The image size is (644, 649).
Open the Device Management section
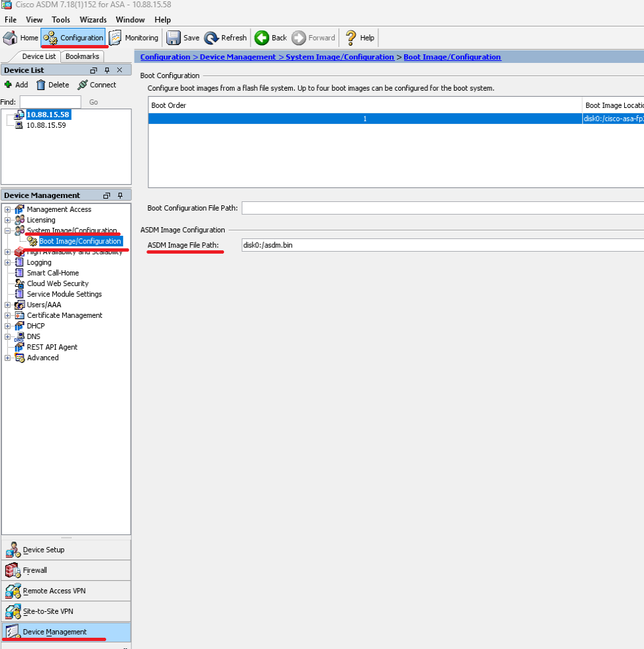click(66, 632)
